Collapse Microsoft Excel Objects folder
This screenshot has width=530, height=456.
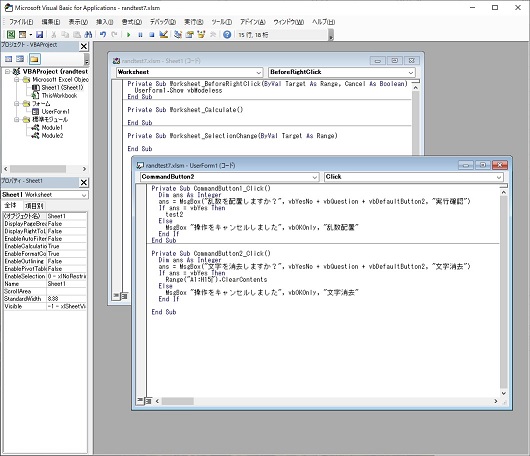16,80
